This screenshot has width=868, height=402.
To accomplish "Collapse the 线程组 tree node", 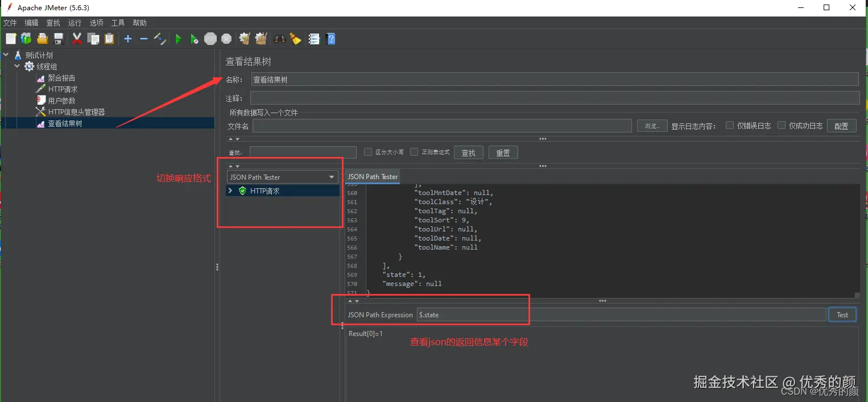I will coord(18,67).
